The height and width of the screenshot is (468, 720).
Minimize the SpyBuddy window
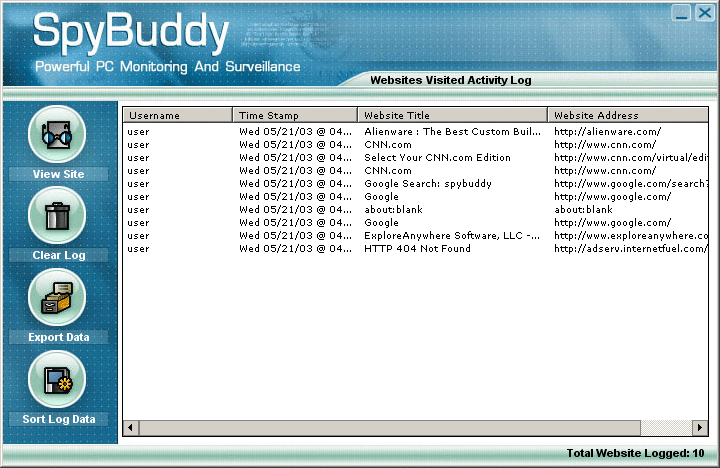(680, 12)
